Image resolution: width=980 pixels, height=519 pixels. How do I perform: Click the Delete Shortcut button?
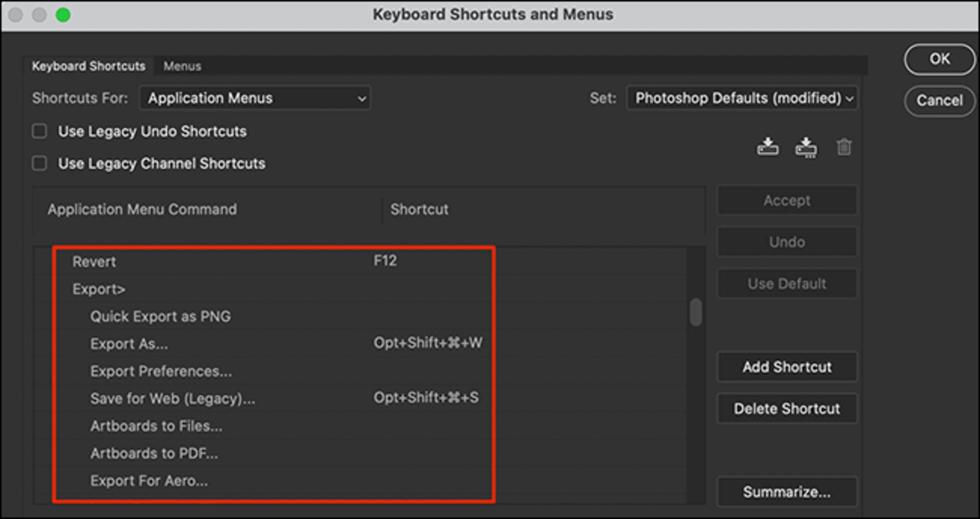(787, 409)
